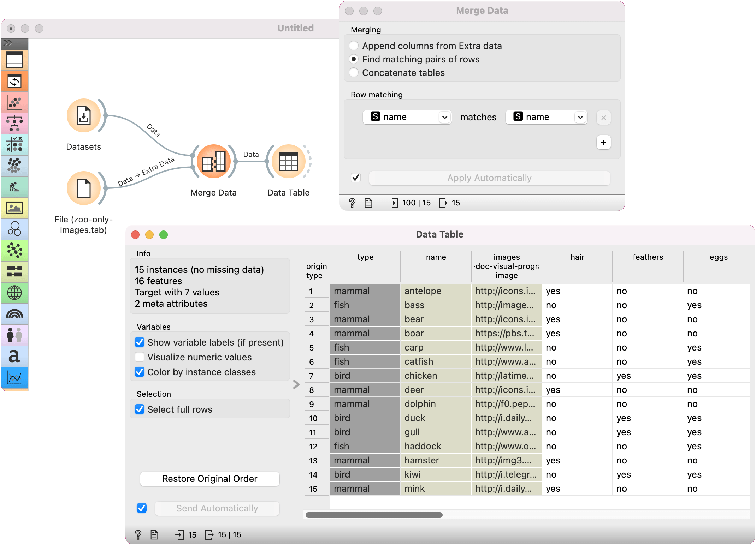Open the Merge Data help question icon

coord(352,203)
